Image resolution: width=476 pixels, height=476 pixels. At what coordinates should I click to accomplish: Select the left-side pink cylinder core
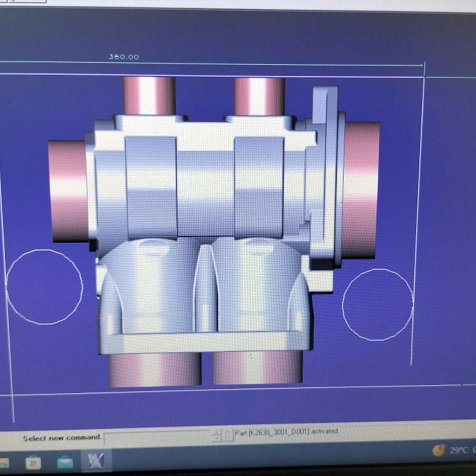(x=67, y=191)
